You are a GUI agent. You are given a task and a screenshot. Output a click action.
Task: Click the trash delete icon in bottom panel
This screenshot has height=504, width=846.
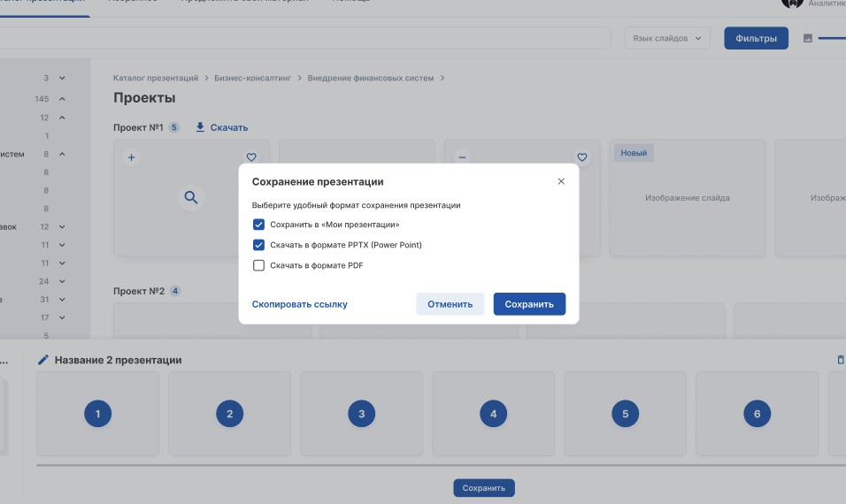pos(841,360)
